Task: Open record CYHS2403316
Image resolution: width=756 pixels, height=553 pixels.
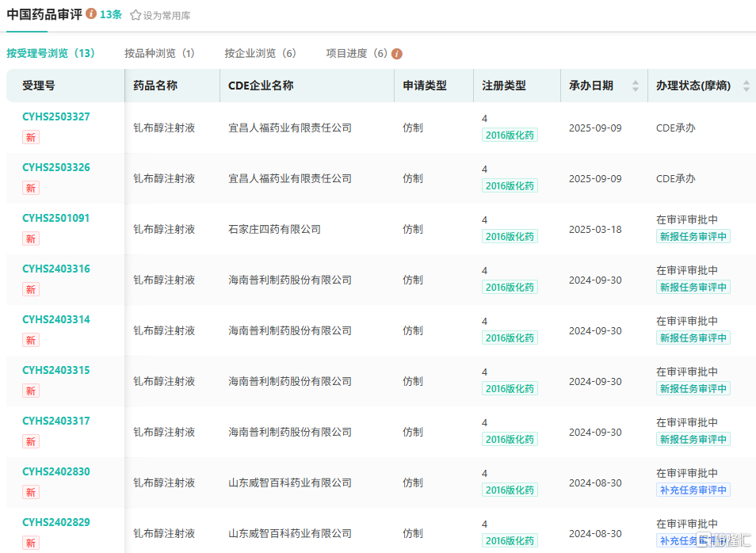Action: pyautogui.click(x=56, y=269)
